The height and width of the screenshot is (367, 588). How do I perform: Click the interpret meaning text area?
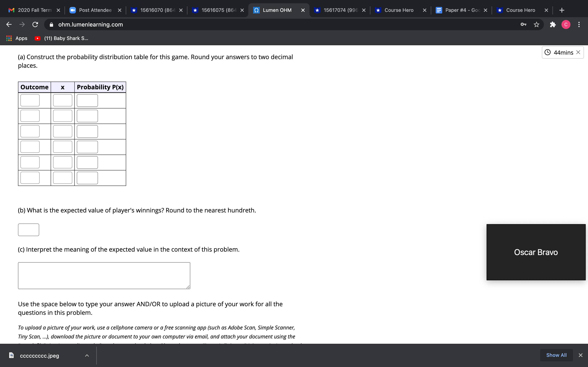pyautogui.click(x=104, y=275)
